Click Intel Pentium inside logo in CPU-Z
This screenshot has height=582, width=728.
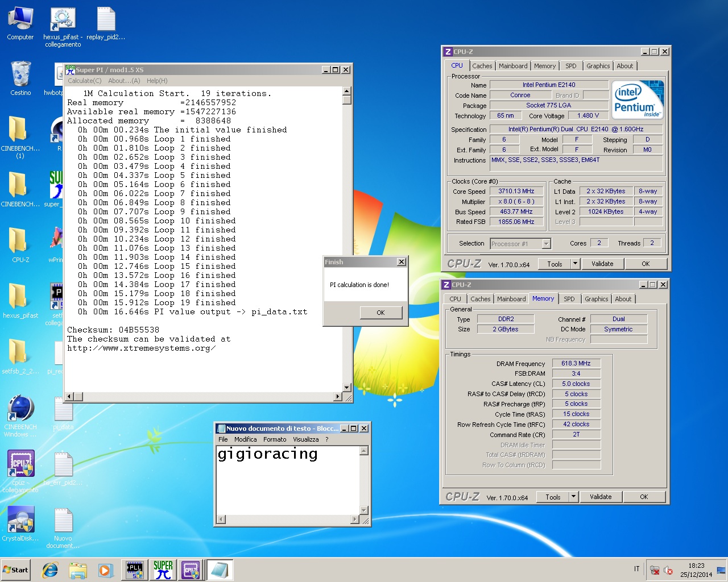pyautogui.click(x=638, y=99)
